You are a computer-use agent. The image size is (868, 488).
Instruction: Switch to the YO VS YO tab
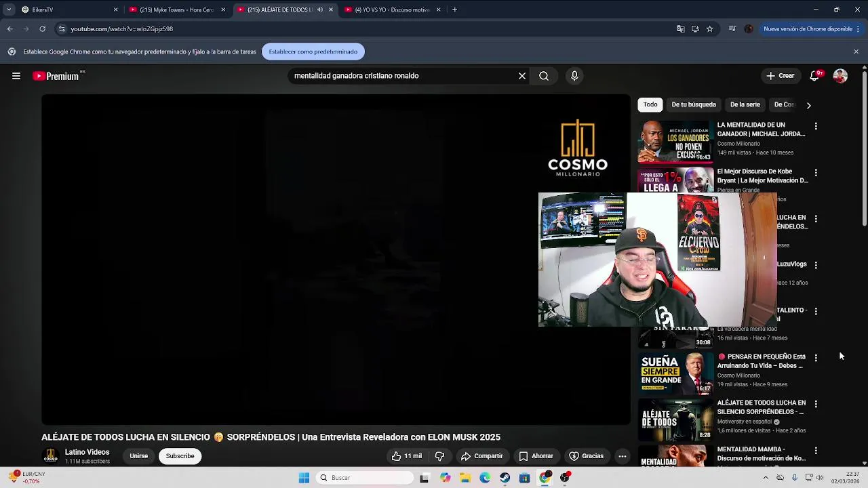coord(393,9)
